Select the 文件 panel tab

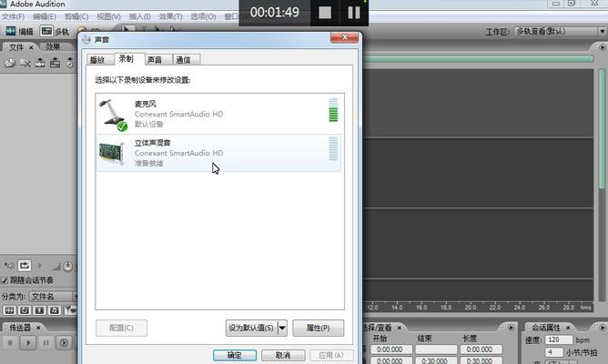pyautogui.click(x=16, y=47)
